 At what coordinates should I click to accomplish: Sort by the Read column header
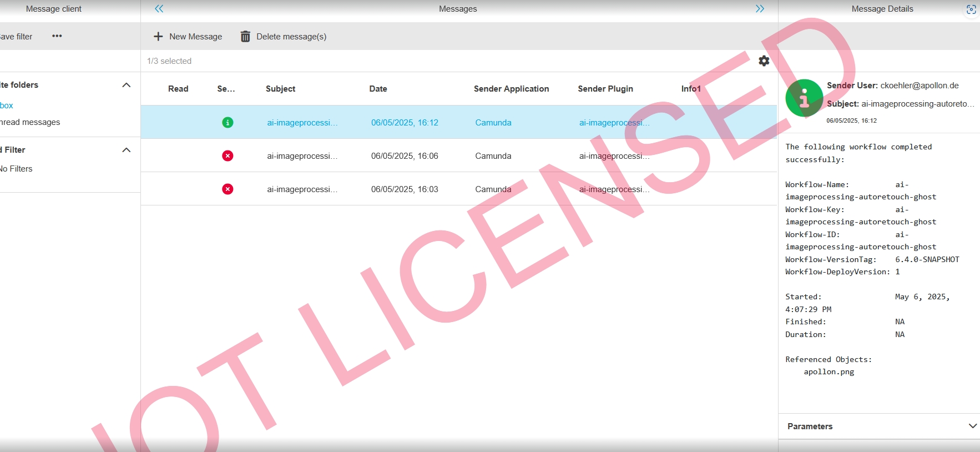coord(178,89)
